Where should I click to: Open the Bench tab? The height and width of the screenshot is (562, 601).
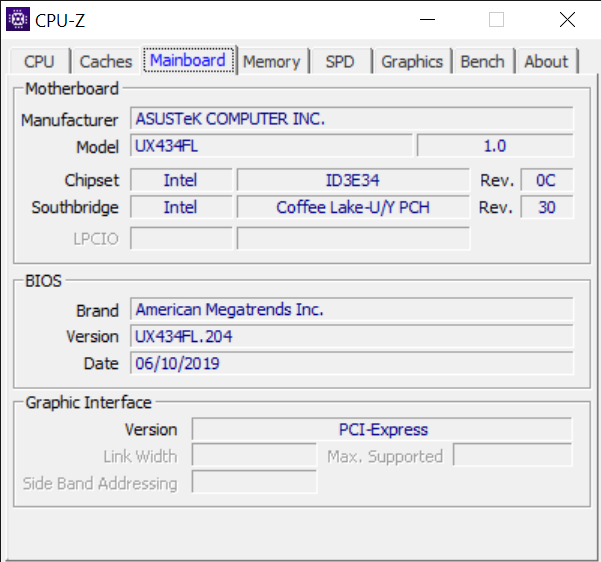[483, 61]
